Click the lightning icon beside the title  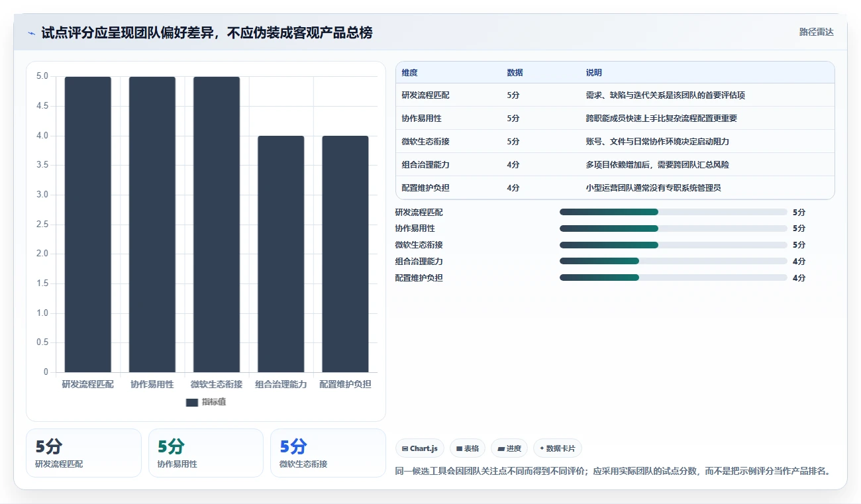pyautogui.click(x=31, y=33)
